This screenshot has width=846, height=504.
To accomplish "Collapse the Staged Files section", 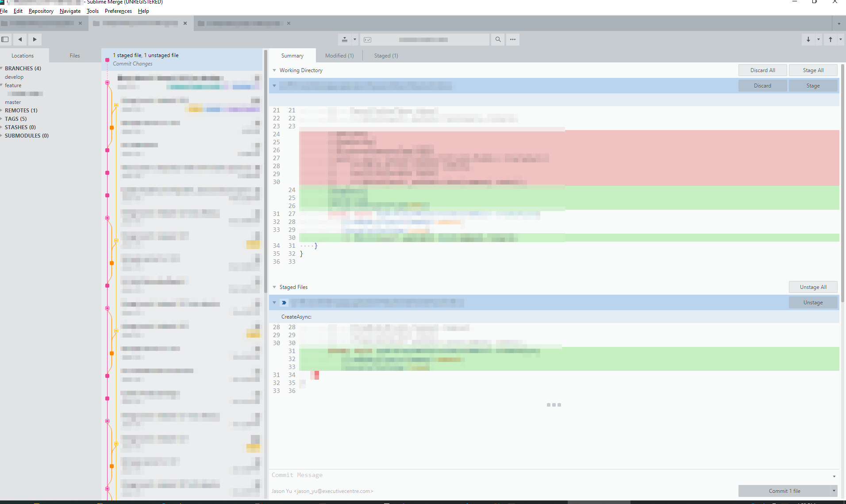I will [x=274, y=287].
